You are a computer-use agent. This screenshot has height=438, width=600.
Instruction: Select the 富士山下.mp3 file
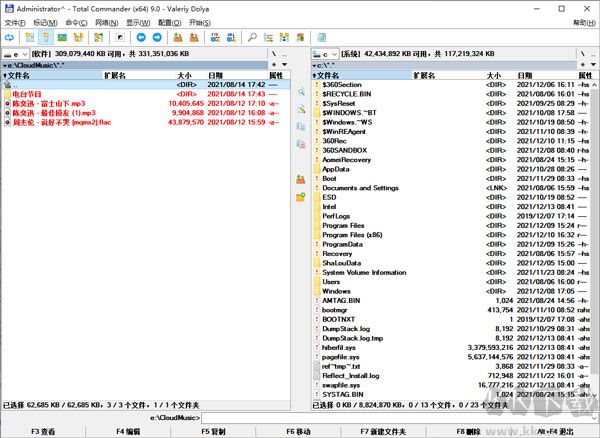145,104
